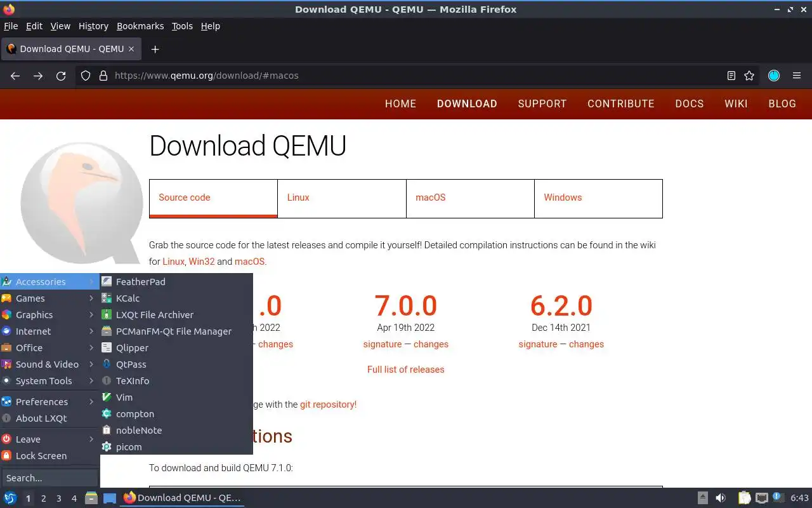Open the DOCS page
The height and width of the screenshot is (508, 812).
coord(690,104)
